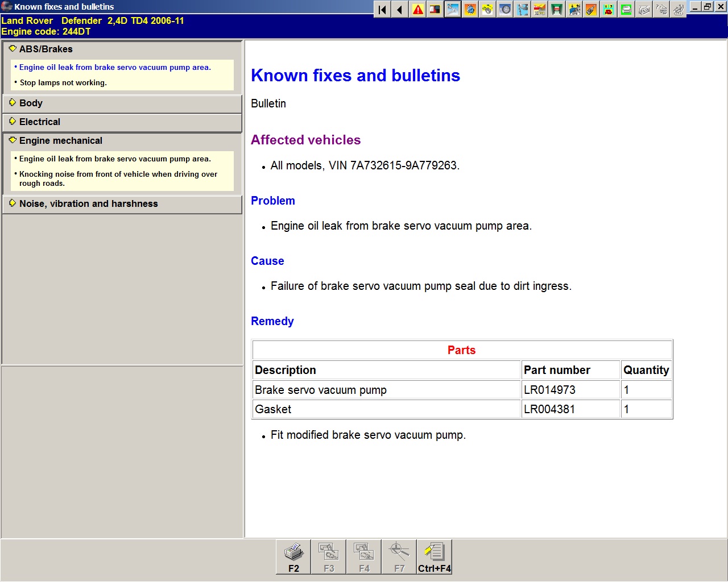728x582 pixels.
Task: Open the red warning triangle icon
Action: click(x=418, y=10)
